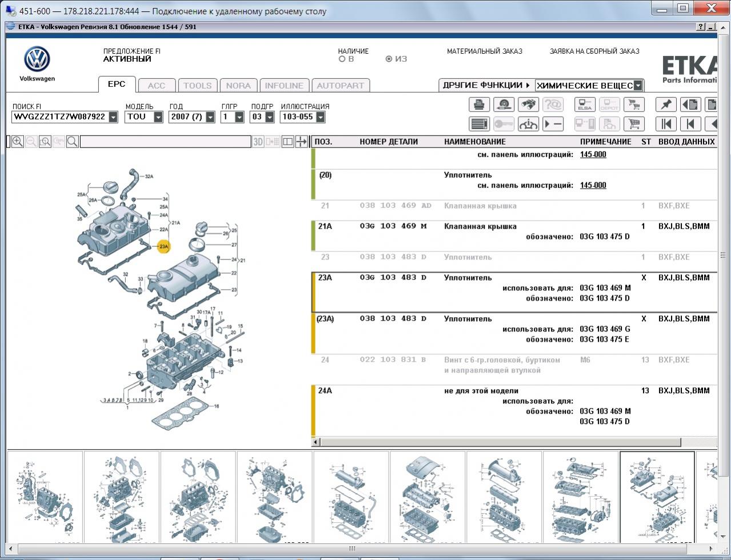Open the ХИМИЧЕСКИЕ ВЕЩЕС dropdown
The height and width of the screenshot is (560, 731).
pos(638,86)
